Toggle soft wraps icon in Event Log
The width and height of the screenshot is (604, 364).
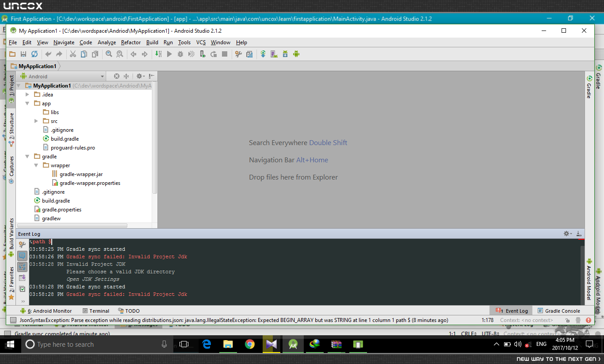tap(22, 267)
